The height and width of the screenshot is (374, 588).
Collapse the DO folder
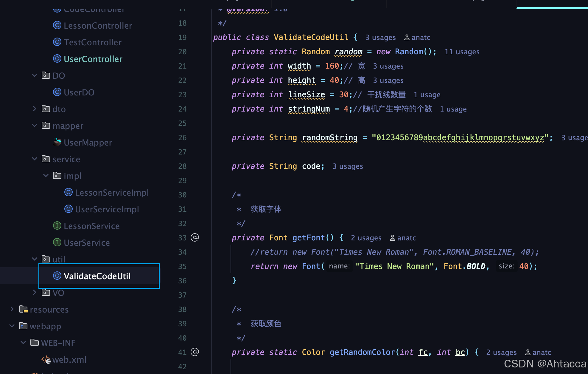click(35, 75)
